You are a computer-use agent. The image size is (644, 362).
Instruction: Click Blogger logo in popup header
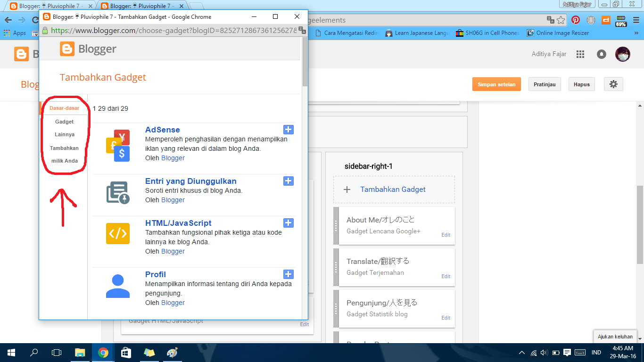click(88, 49)
